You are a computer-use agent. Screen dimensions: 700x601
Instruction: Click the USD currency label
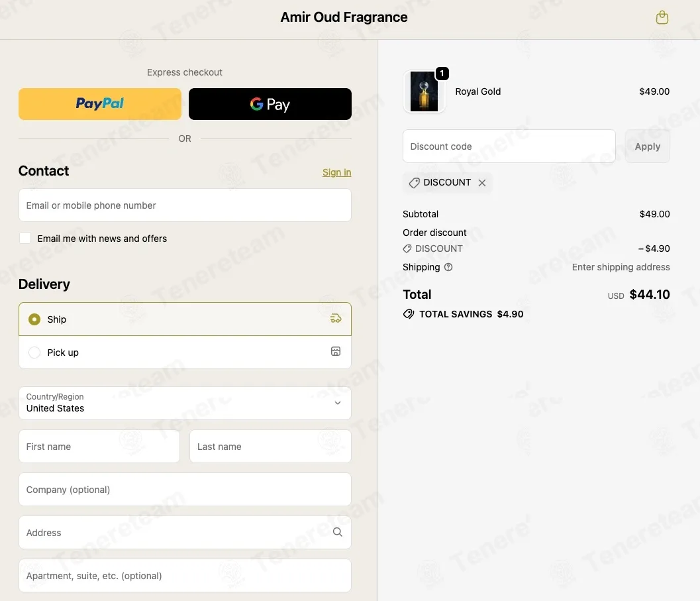click(x=616, y=296)
